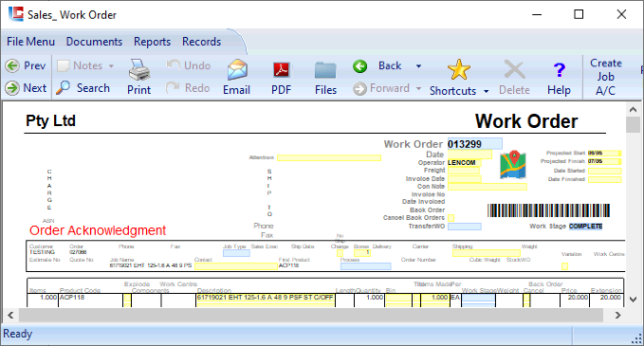Toggle Cancel Back Orders checkbox

451,218
